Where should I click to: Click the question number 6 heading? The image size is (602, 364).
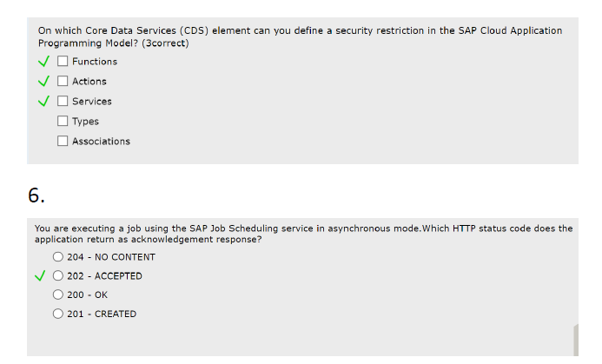pyautogui.click(x=36, y=195)
